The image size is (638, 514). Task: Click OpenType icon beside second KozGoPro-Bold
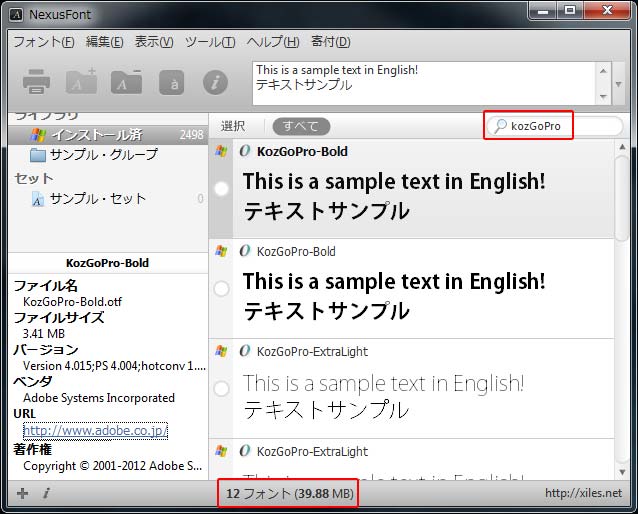point(245,251)
